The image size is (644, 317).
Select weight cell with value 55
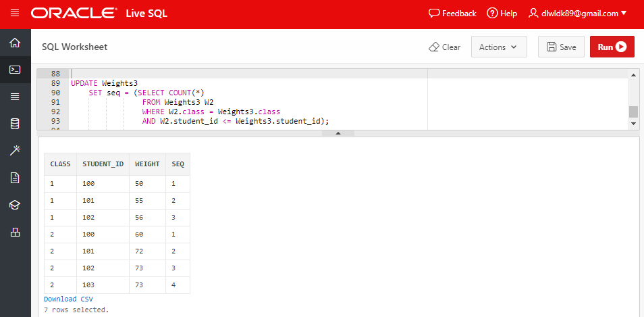(147, 201)
